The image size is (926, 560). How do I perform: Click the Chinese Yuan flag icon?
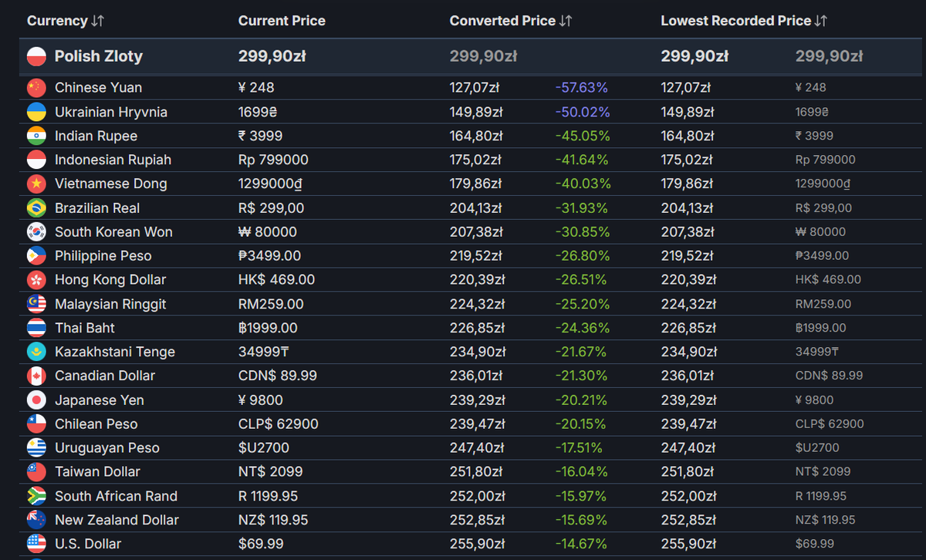pyautogui.click(x=36, y=88)
